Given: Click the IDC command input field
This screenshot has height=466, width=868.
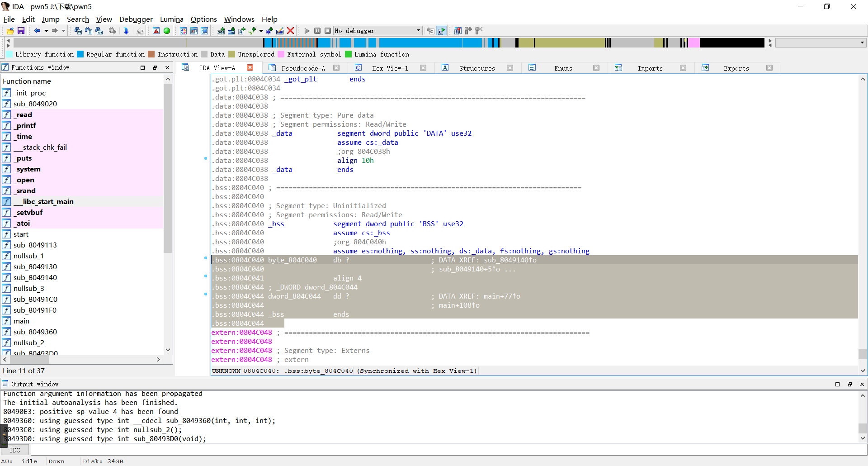Looking at the screenshot, I should [448, 450].
